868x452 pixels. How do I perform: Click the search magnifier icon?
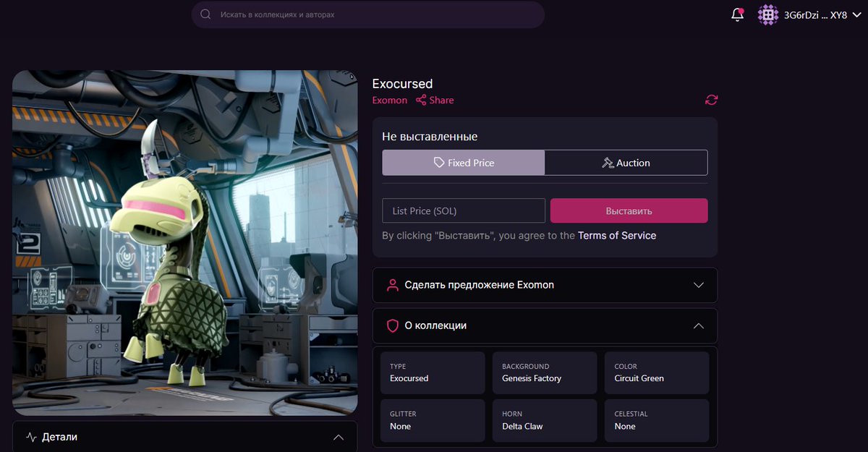(x=205, y=14)
